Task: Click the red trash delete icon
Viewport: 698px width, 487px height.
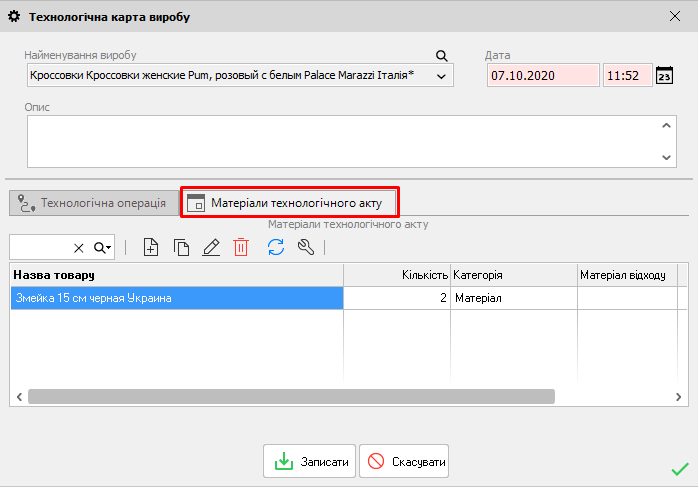Action: (240, 248)
